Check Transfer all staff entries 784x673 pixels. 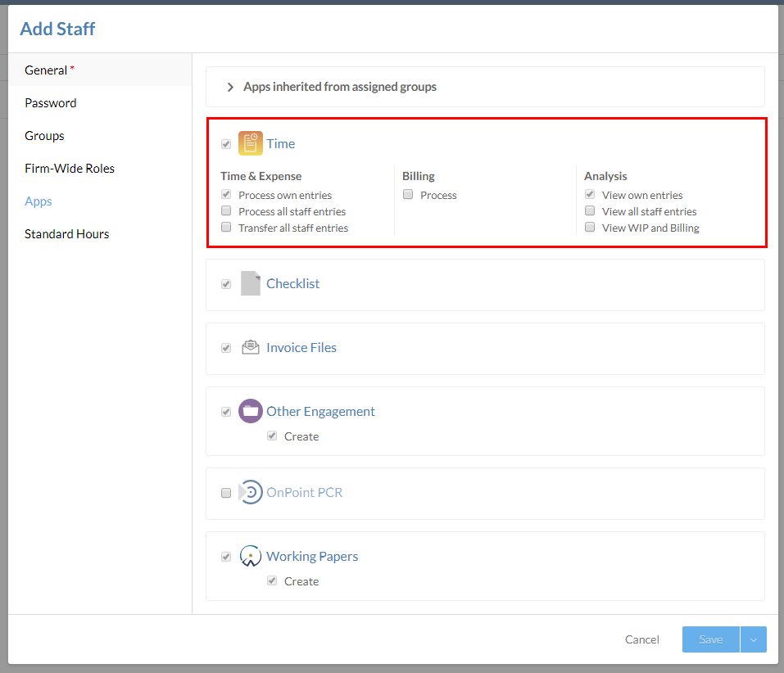coord(226,228)
